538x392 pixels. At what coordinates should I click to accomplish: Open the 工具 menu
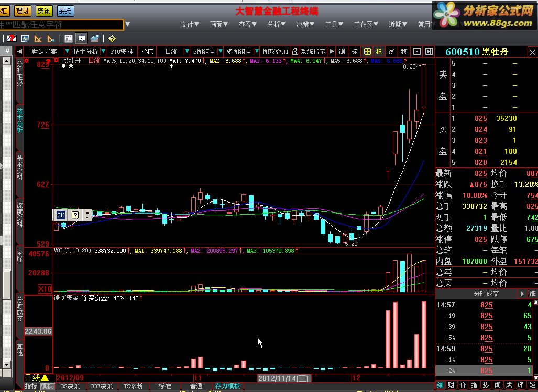[334, 24]
